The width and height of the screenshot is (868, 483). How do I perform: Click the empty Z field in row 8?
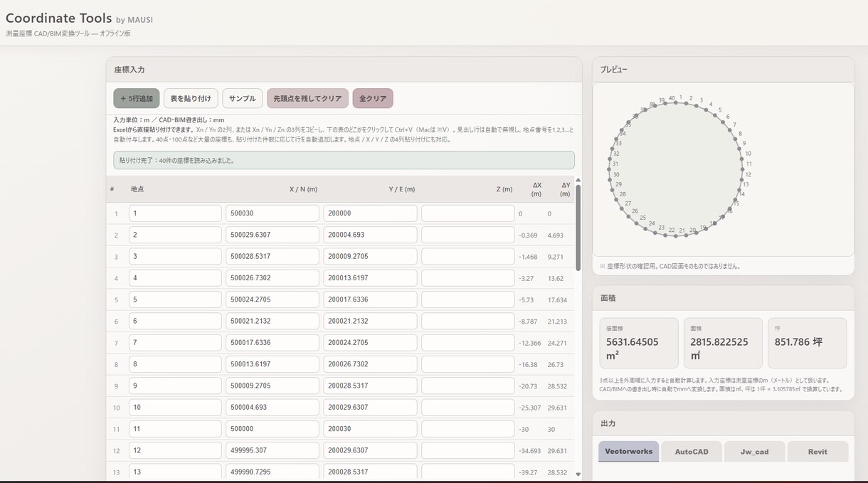(x=467, y=364)
